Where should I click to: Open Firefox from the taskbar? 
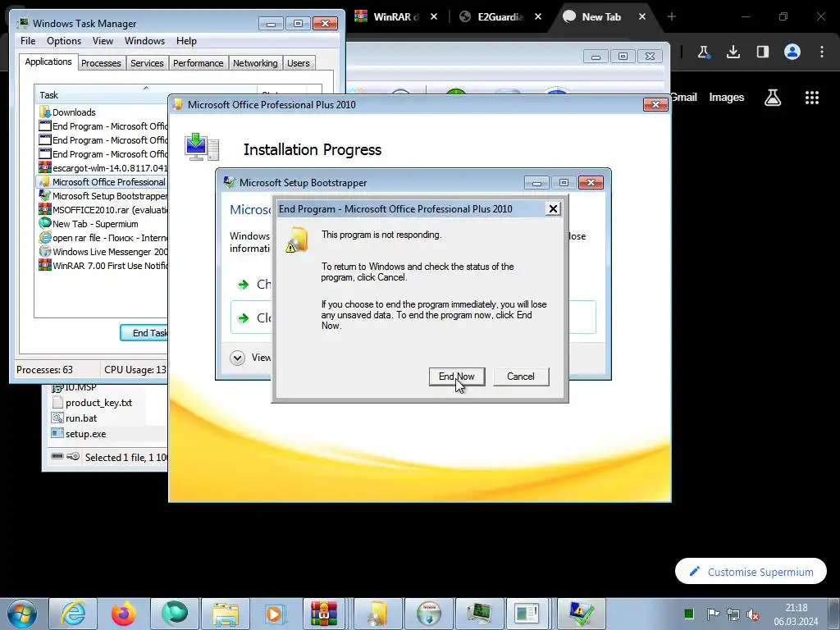tap(124, 614)
